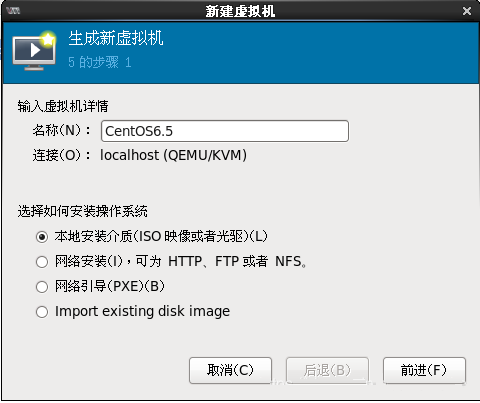Click the 5 的步骤 1 step indicator
The image size is (480, 403).
tap(100, 62)
